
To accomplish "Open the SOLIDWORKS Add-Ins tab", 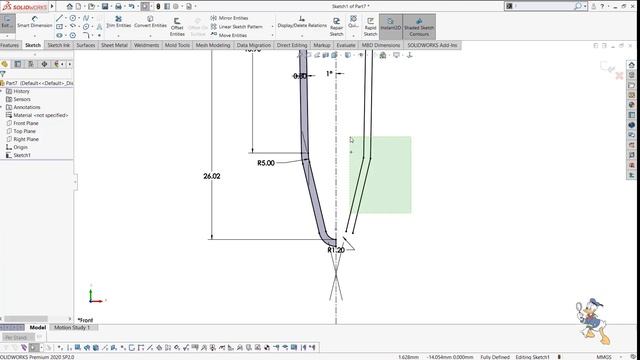I will pyautogui.click(x=432, y=45).
